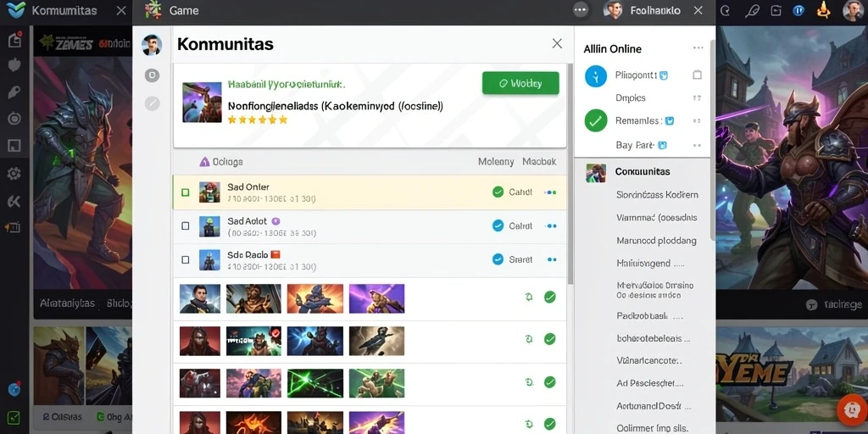The width and height of the screenshot is (868, 434).
Task: Select the key icon in left sidebar
Action: [x=14, y=92]
